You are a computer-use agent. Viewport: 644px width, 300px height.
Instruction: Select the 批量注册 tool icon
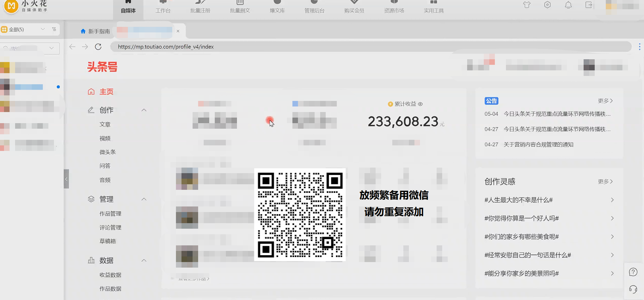click(x=200, y=7)
